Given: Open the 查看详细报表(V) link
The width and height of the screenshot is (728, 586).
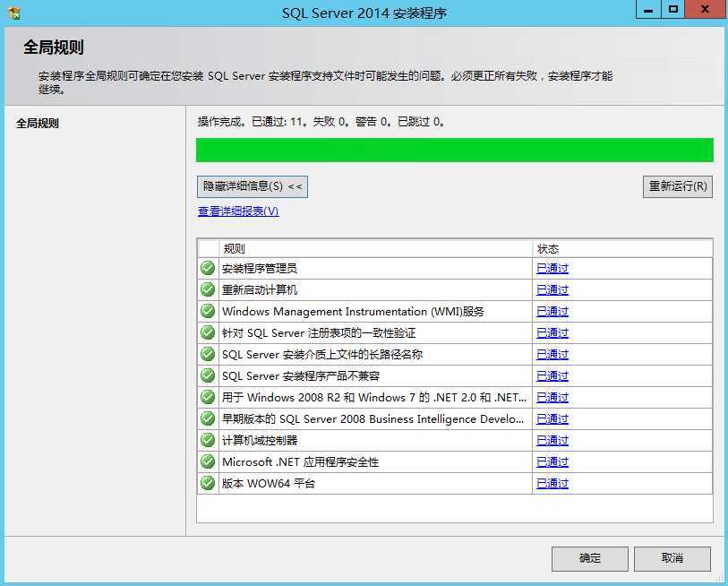Looking at the screenshot, I should [238, 211].
